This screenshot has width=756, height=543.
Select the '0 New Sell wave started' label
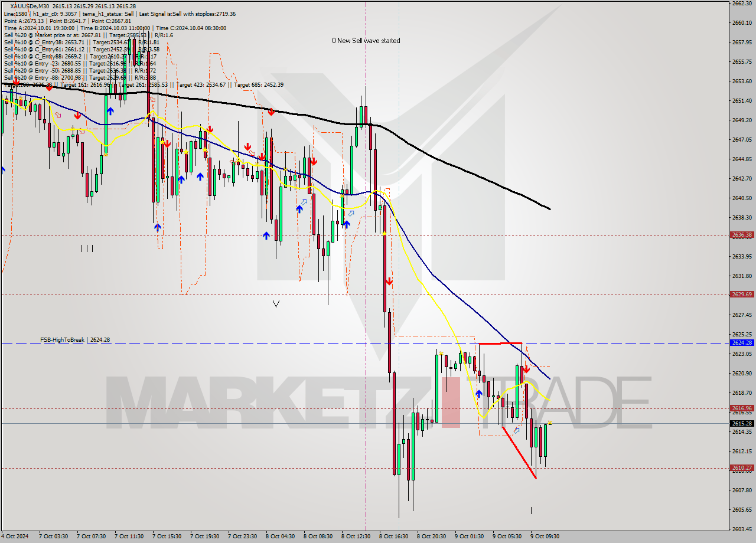coord(366,41)
